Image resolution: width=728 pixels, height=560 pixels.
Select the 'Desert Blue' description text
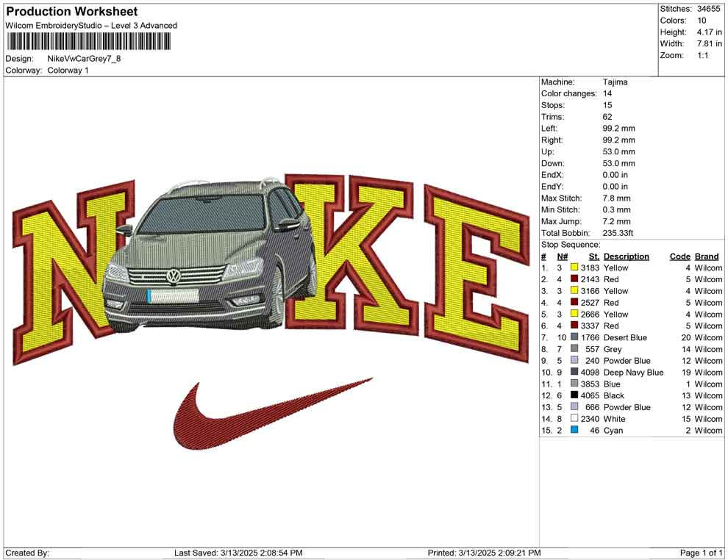[625, 337]
